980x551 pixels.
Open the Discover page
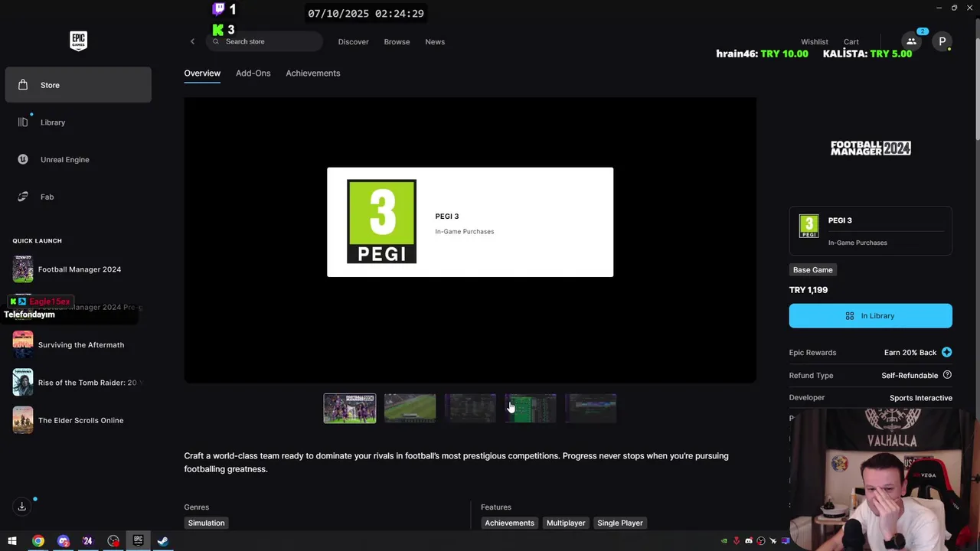[353, 41]
